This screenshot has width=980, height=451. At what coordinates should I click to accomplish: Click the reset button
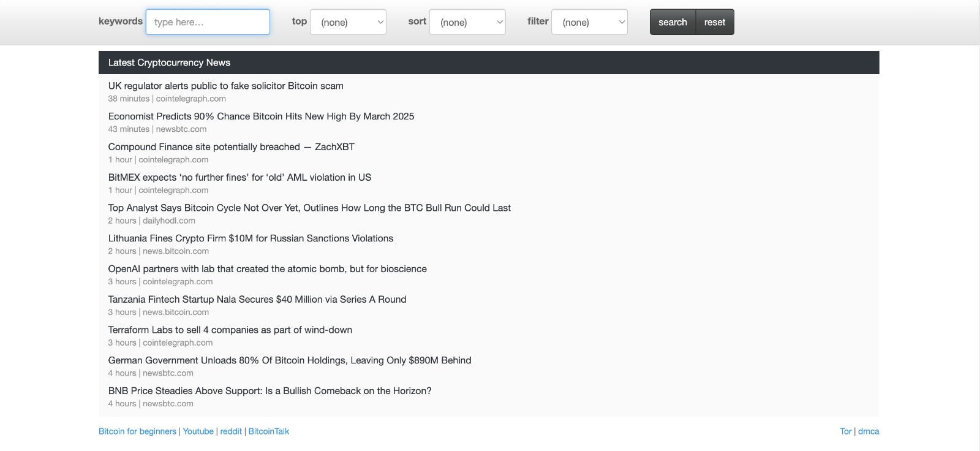pos(715,22)
